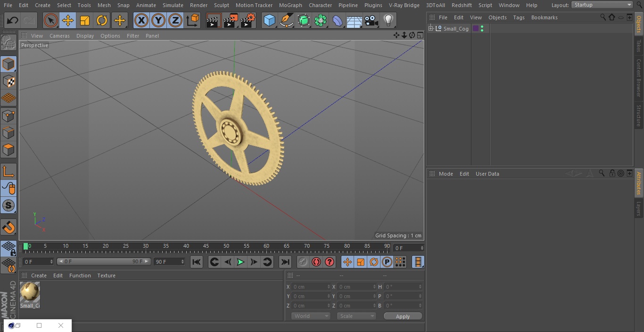Click the Tweak mode mouse icon
Image resolution: width=644 pixels, height=332 pixels.
point(8,188)
